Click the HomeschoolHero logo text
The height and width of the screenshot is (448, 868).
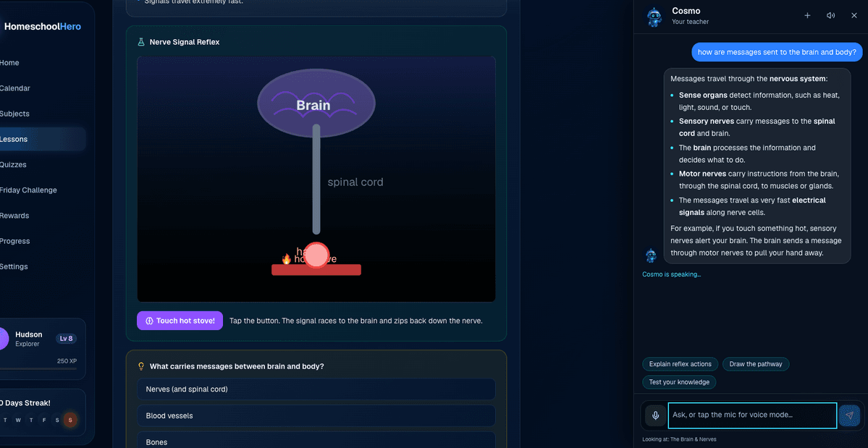[x=43, y=27]
